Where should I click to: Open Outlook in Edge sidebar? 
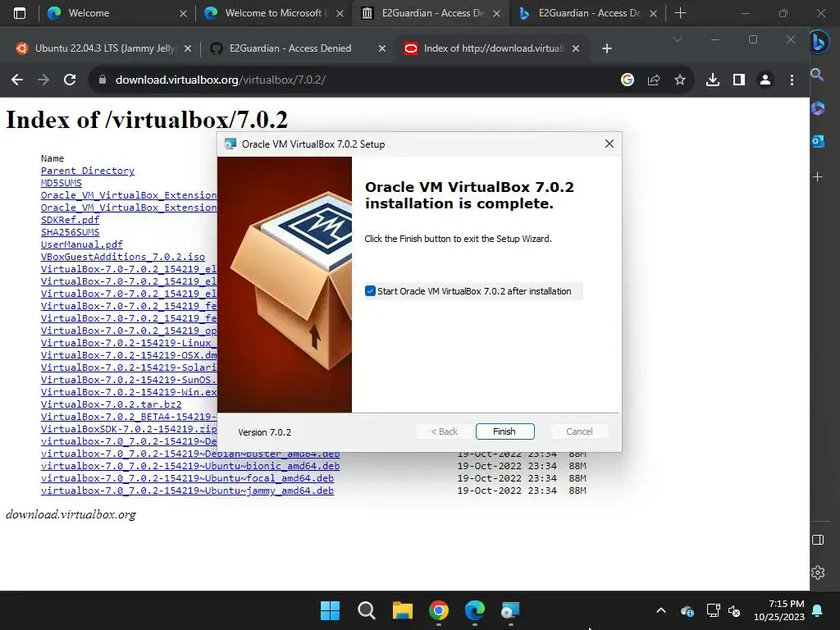pyautogui.click(x=818, y=141)
